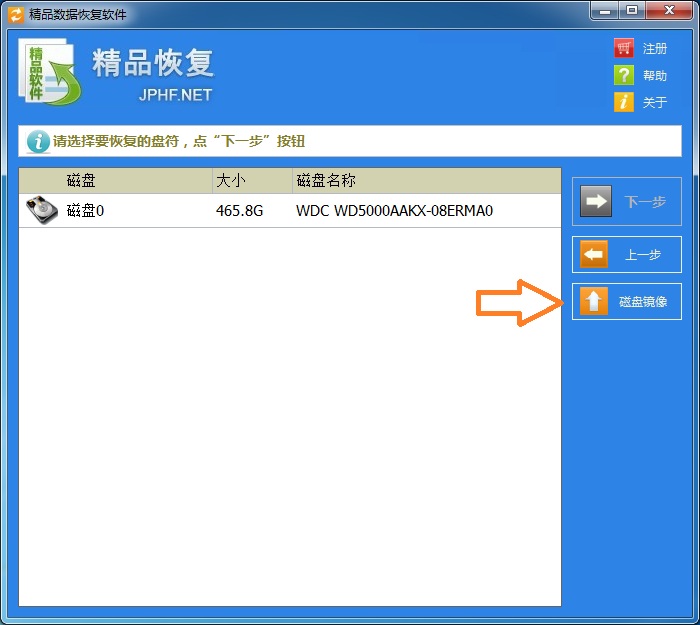700x625 pixels.
Task: Sort by the 磁盘 column header
Action: (116, 181)
